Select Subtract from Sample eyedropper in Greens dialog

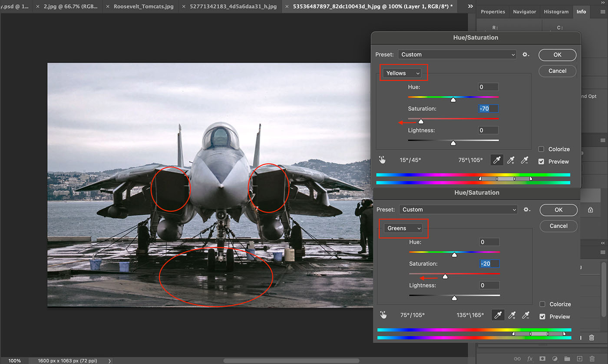[526, 315]
